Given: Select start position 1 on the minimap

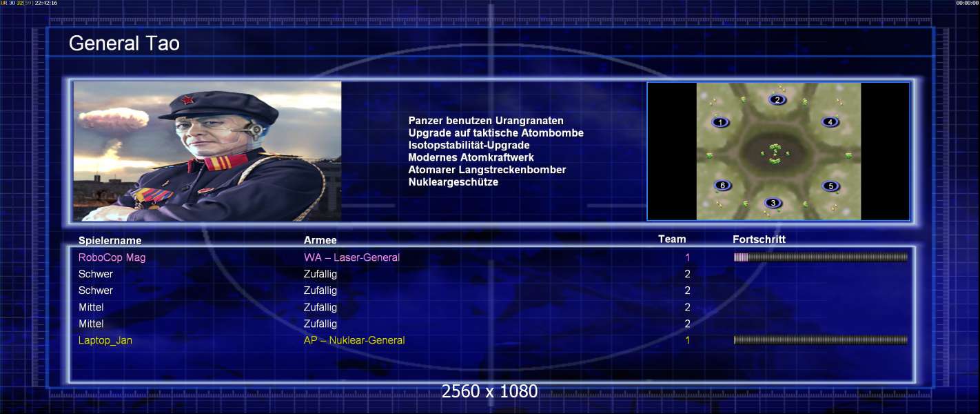Looking at the screenshot, I should pyautogui.click(x=720, y=122).
